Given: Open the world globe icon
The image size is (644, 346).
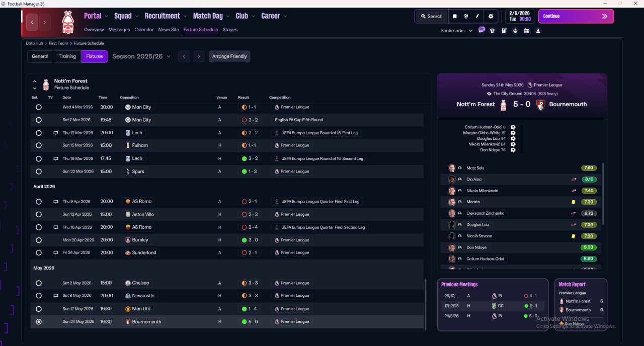Looking at the screenshot, I should click(x=466, y=16).
